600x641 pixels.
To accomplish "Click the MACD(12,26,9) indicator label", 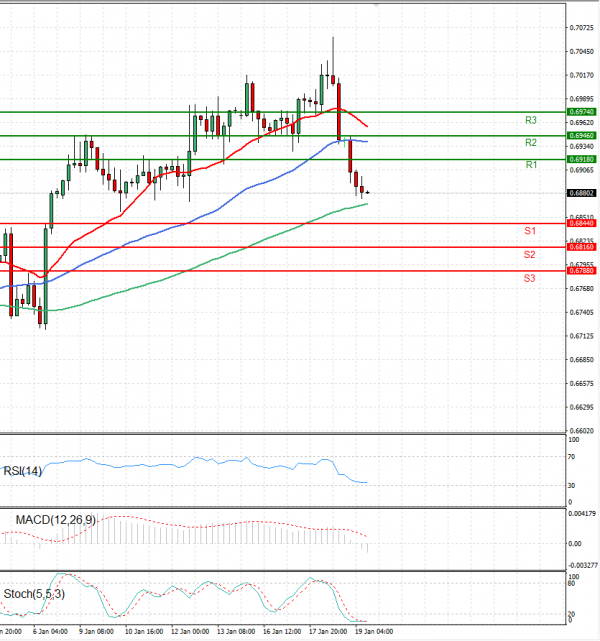I will click(x=56, y=520).
